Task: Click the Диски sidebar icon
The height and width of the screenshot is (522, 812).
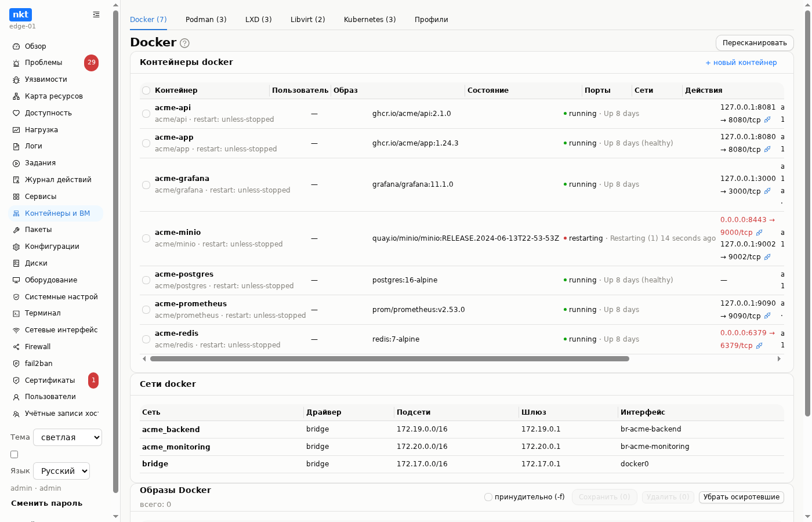Action: [x=16, y=263]
